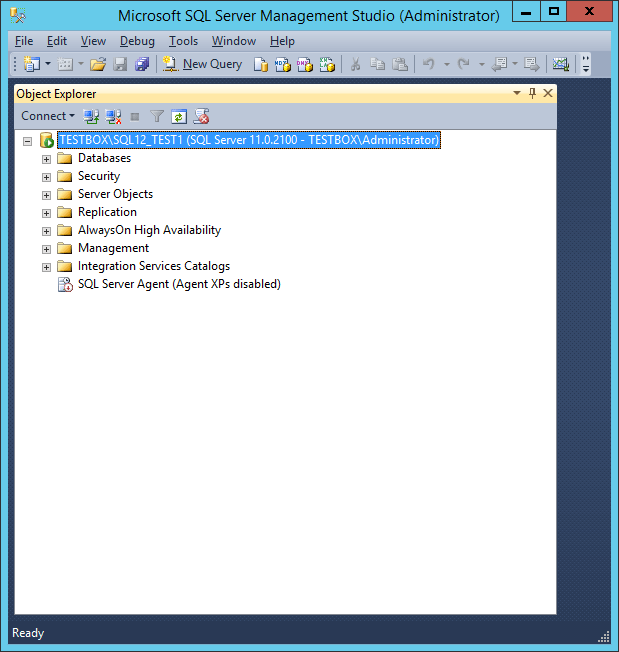This screenshot has width=619, height=652.
Task: Click the Navigate Backward icon
Action: click(x=499, y=64)
